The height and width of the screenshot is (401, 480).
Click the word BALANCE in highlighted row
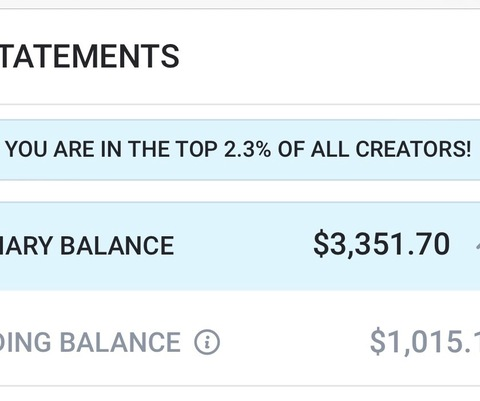[x=117, y=246]
